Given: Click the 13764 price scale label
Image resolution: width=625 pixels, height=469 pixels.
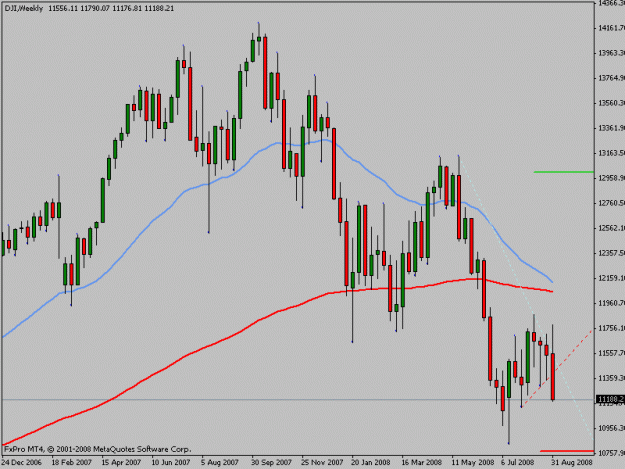Looking at the screenshot, I should point(611,78).
